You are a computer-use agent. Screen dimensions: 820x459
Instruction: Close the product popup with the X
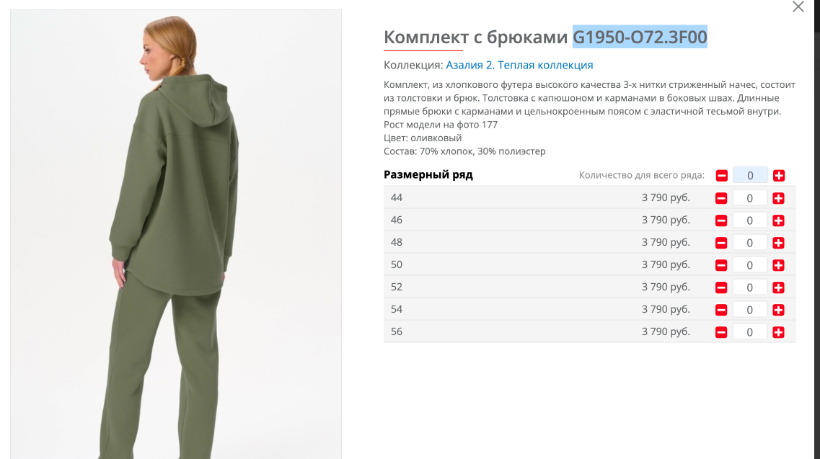tap(798, 7)
